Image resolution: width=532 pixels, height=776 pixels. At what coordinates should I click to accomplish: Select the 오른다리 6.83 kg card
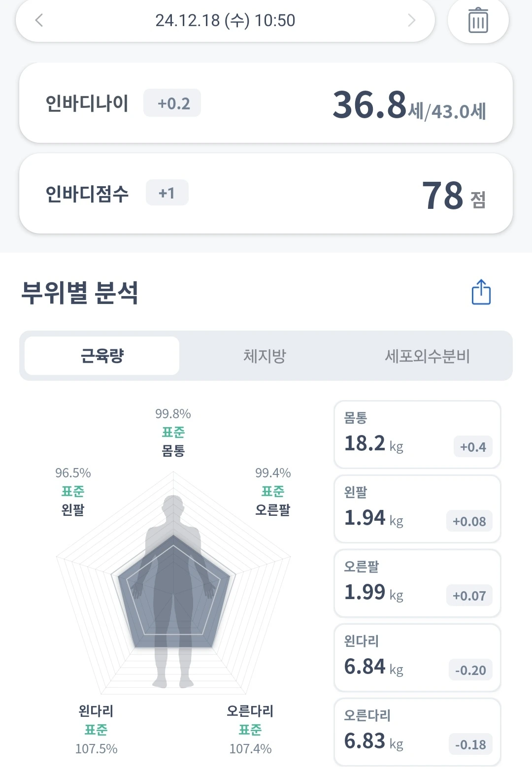[417, 732]
